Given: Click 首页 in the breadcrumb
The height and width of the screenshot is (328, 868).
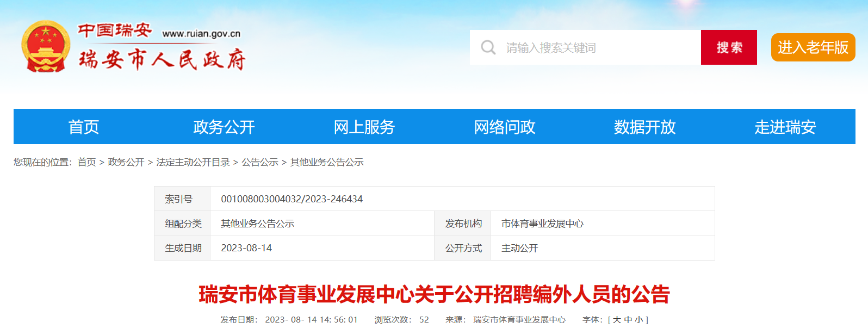Looking at the screenshot, I should pyautogui.click(x=86, y=162).
